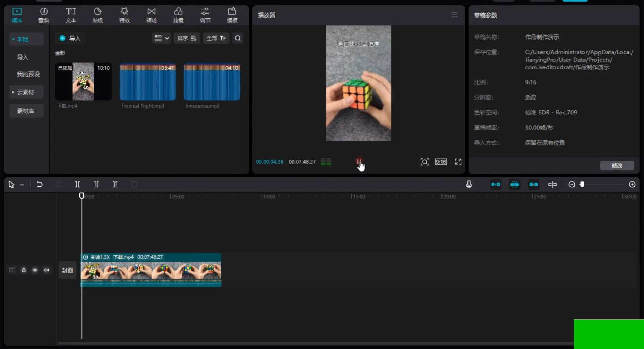Click the undo arrow in timeline toolbar
644x349 pixels.
tap(40, 184)
